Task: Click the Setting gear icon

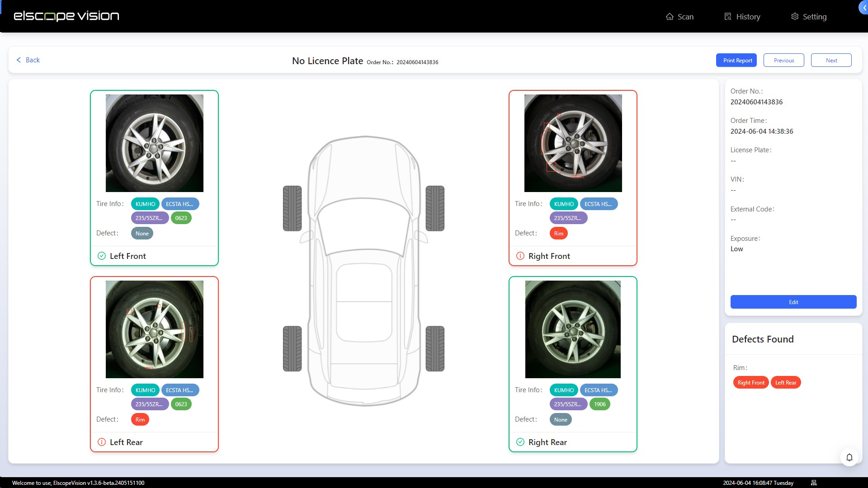Action: (x=795, y=16)
